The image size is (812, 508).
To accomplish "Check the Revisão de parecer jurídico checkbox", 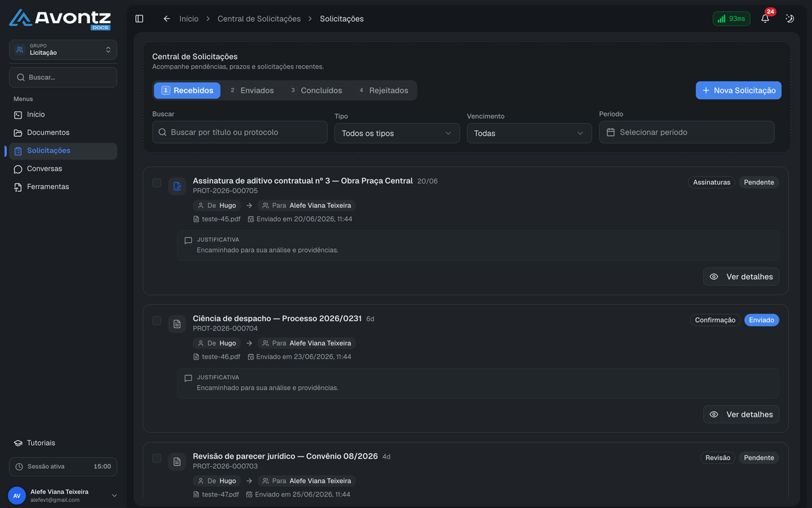I will tap(157, 459).
